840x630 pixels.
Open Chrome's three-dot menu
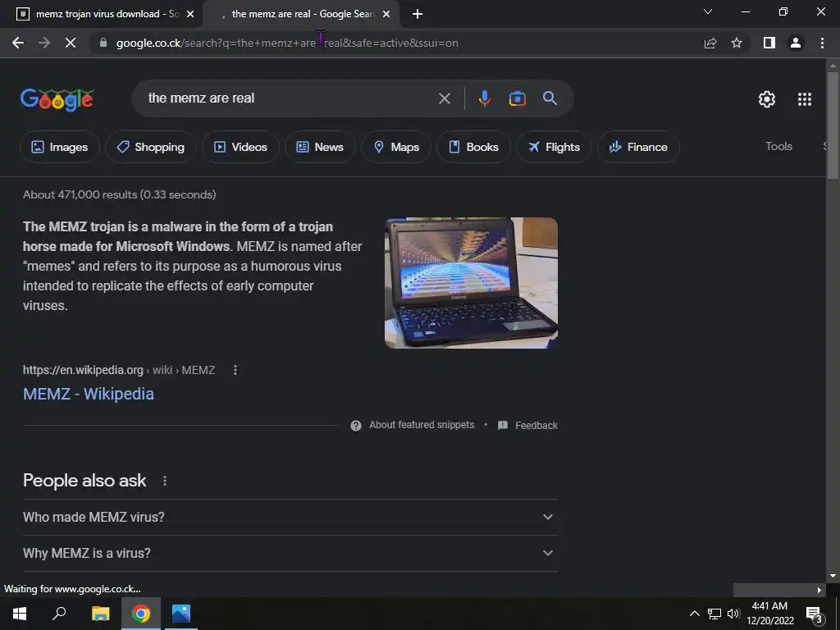(822, 43)
